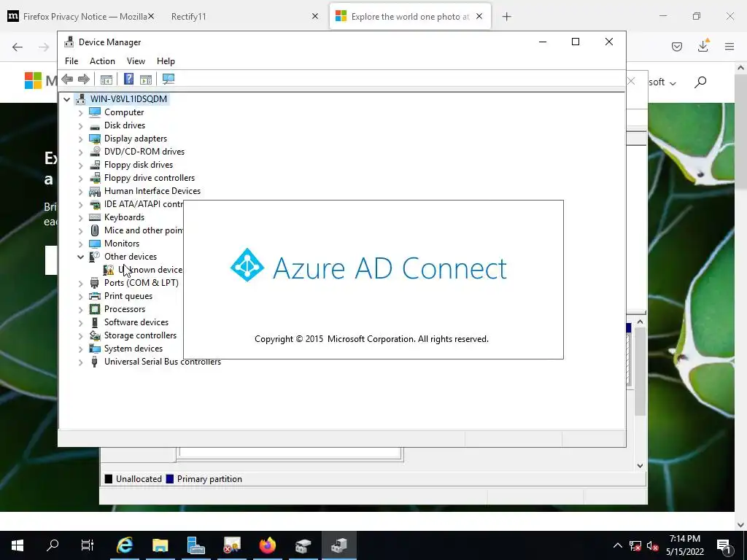747x560 pixels.
Task: Open the Windows Start menu
Action: [x=18, y=545]
